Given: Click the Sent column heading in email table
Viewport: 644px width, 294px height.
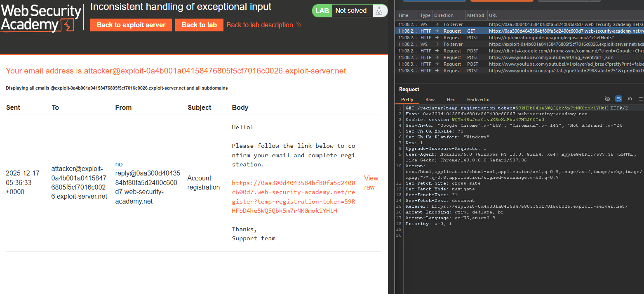Looking at the screenshot, I should [13, 107].
